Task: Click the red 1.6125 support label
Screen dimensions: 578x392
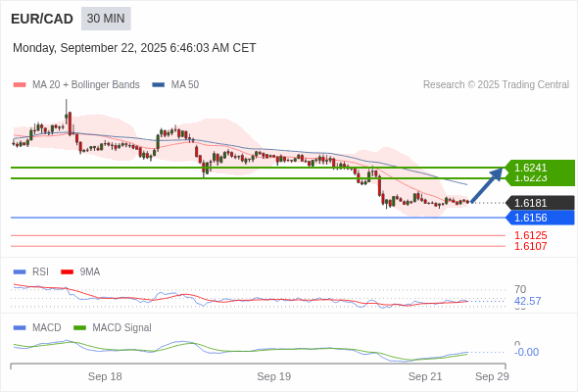Action: coord(530,235)
